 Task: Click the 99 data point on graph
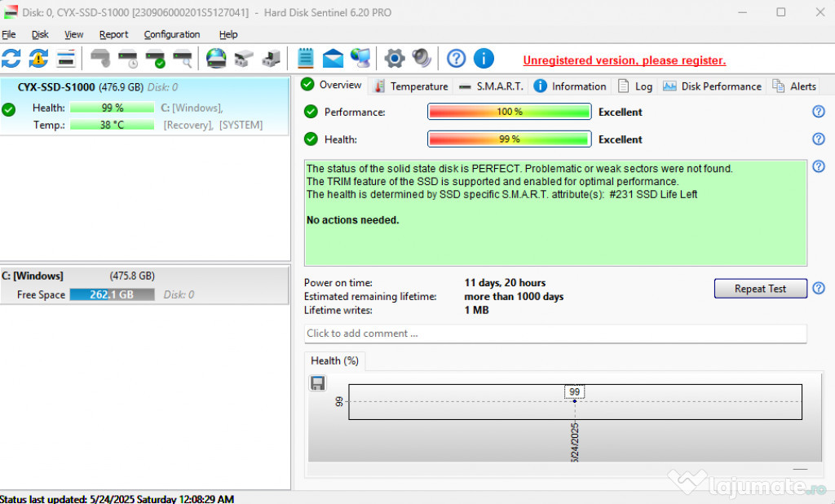(x=575, y=400)
